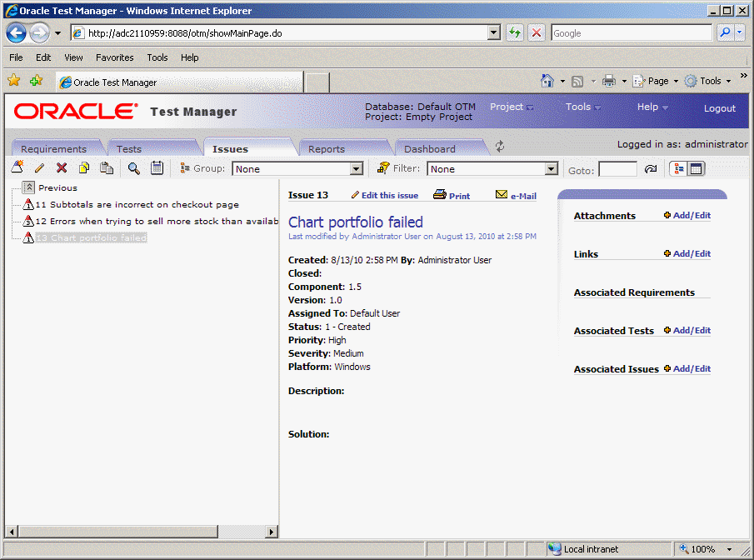Click the browser Stop red X icon
This screenshot has height=560, width=754.
(537, 33)
